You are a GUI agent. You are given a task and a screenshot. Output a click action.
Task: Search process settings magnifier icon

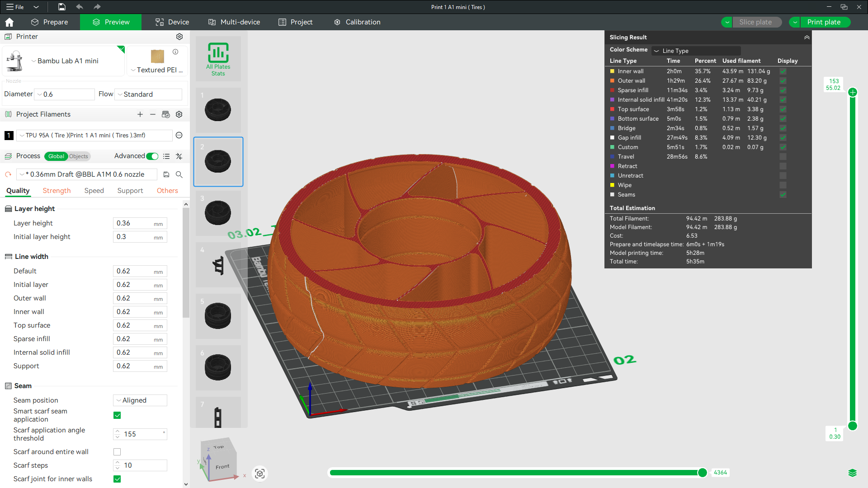(179, 174)
